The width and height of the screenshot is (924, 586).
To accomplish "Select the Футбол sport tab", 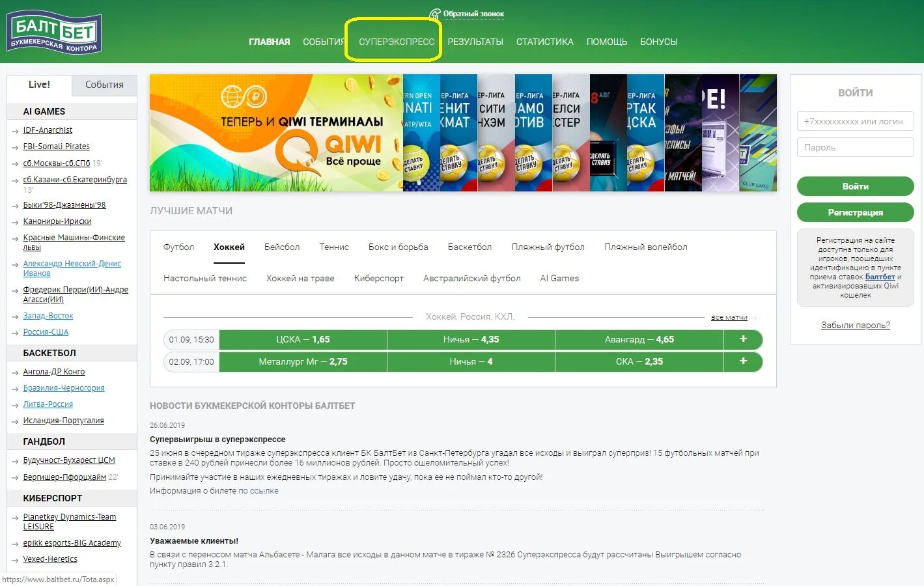I will click(x=178, y=247).
